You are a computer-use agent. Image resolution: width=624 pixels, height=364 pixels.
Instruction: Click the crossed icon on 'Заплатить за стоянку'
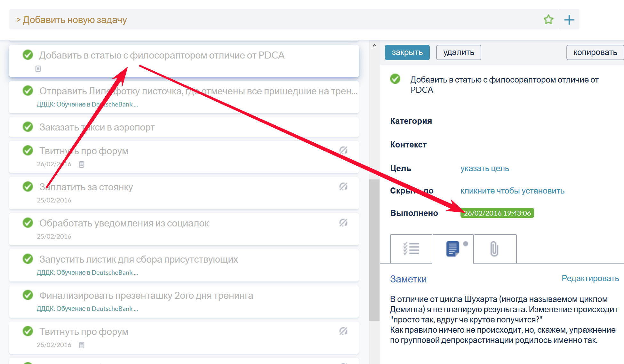click(x=343, y=186)
